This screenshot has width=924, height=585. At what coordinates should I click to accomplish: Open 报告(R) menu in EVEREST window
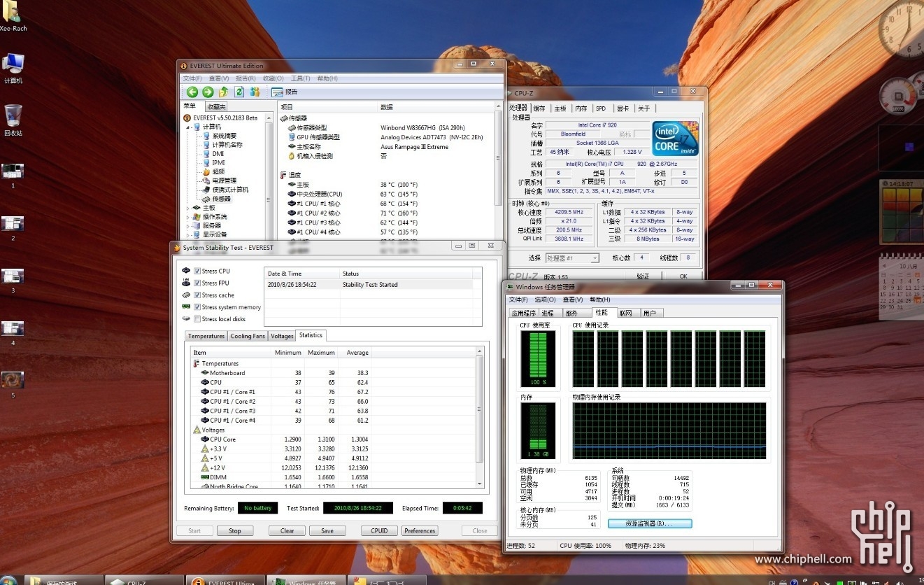(246, 78)
